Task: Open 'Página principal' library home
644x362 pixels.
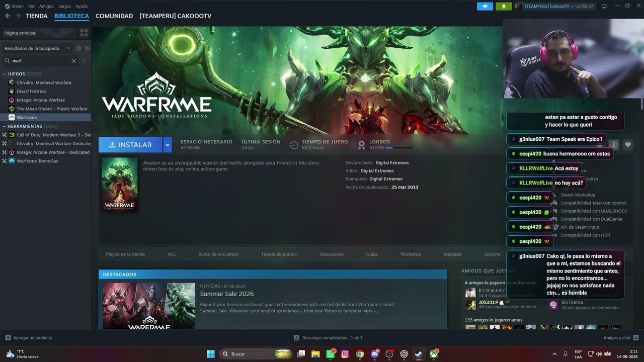Action: 39,33
